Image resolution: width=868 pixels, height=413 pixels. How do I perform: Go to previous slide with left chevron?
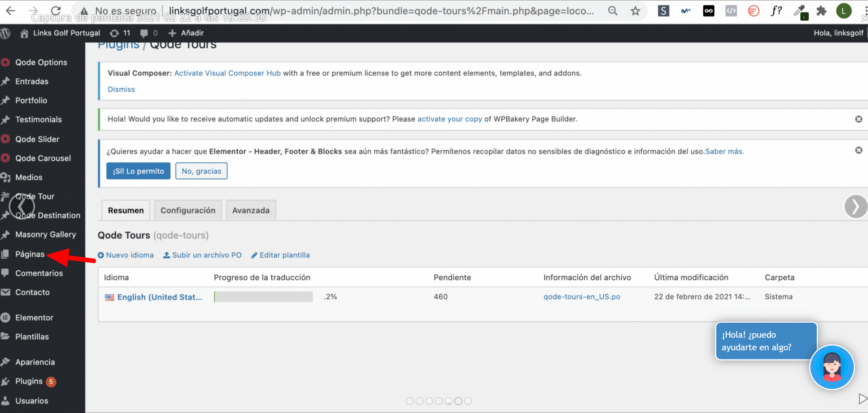coord(22,206)
